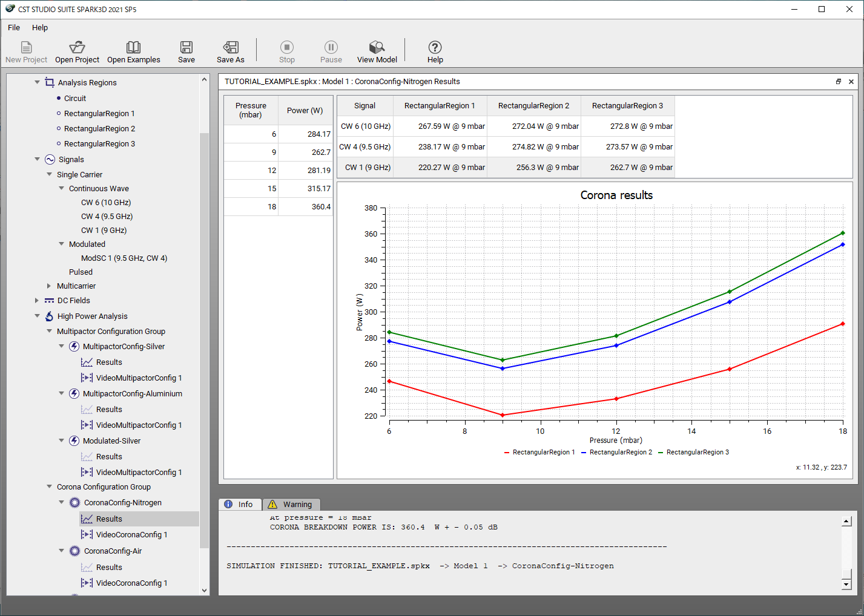Open Results chart icon under CoronaConfig-Nitrogen

coord(87,519)
